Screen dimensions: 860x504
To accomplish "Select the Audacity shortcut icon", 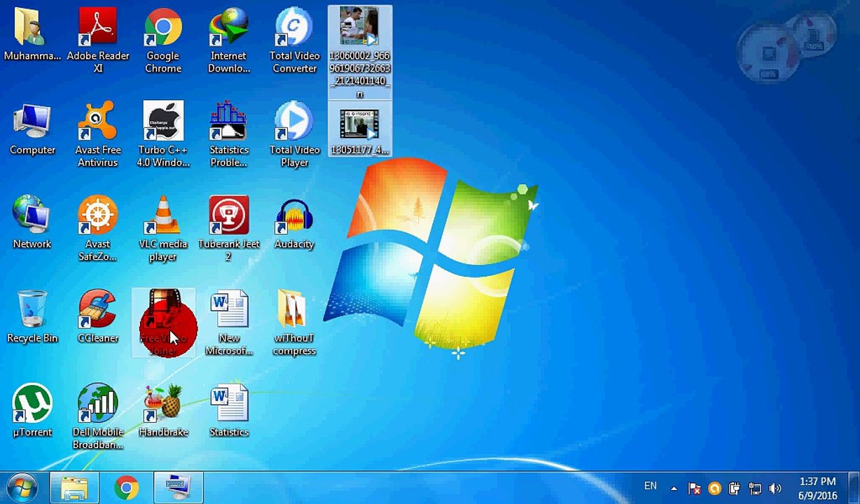I will click(x=295, y=224).
